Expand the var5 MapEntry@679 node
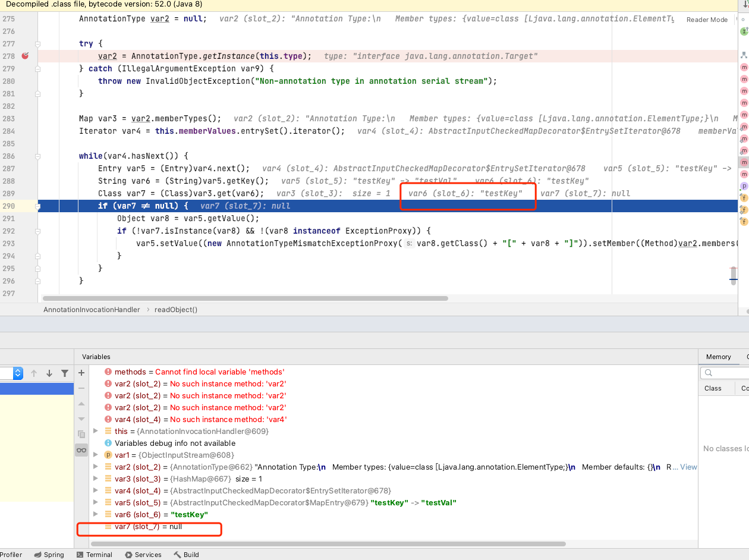 96,502
